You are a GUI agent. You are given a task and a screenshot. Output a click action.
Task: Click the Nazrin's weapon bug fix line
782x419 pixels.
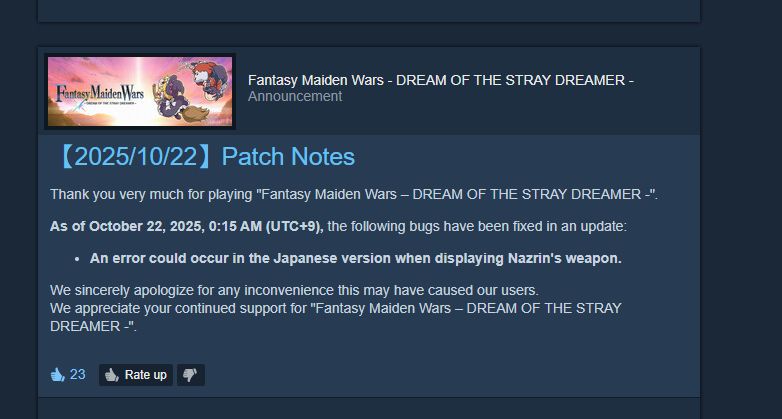pyautogui.click(x=356, y=258)
